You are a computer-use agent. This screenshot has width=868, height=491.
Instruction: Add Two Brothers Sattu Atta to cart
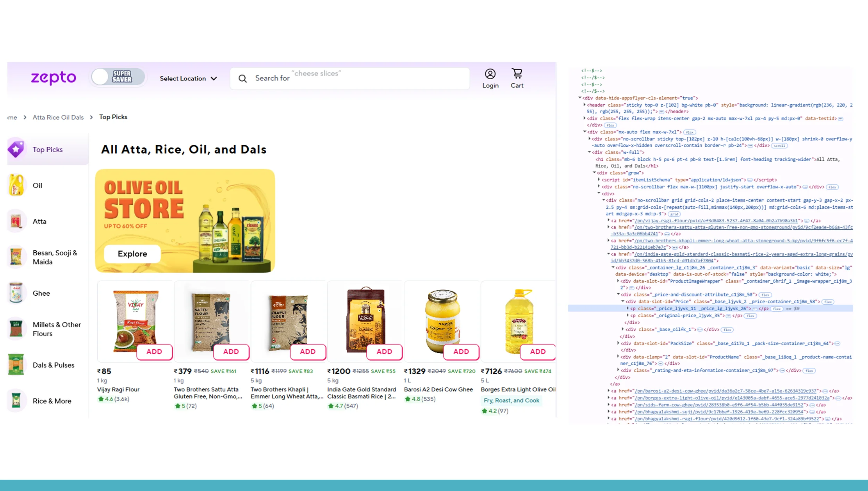[231, 352]
